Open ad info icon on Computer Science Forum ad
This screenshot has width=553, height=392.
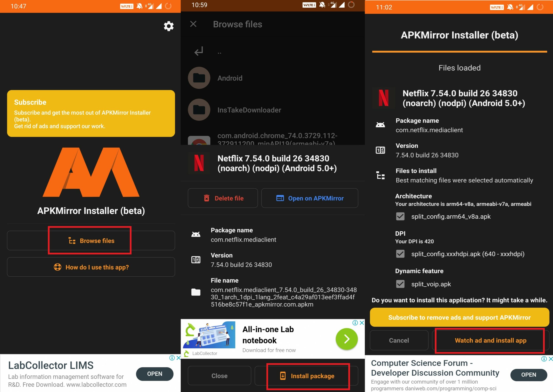coord(544,359)
